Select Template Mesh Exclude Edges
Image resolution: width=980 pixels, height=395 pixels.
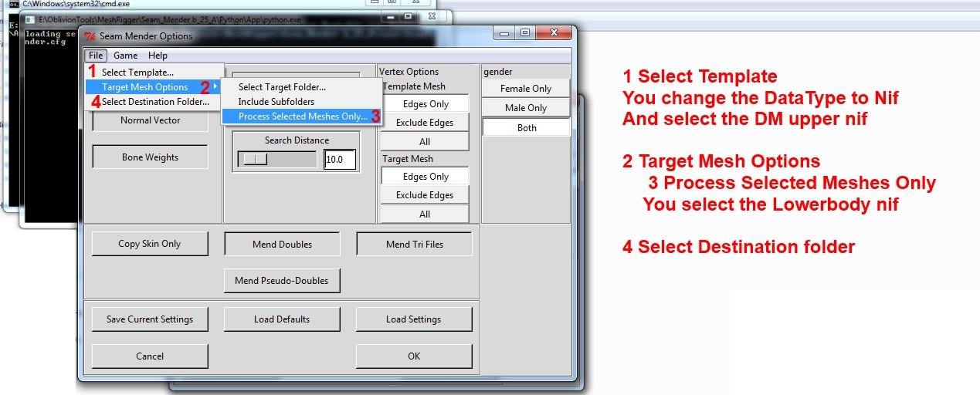pos(425,122)
